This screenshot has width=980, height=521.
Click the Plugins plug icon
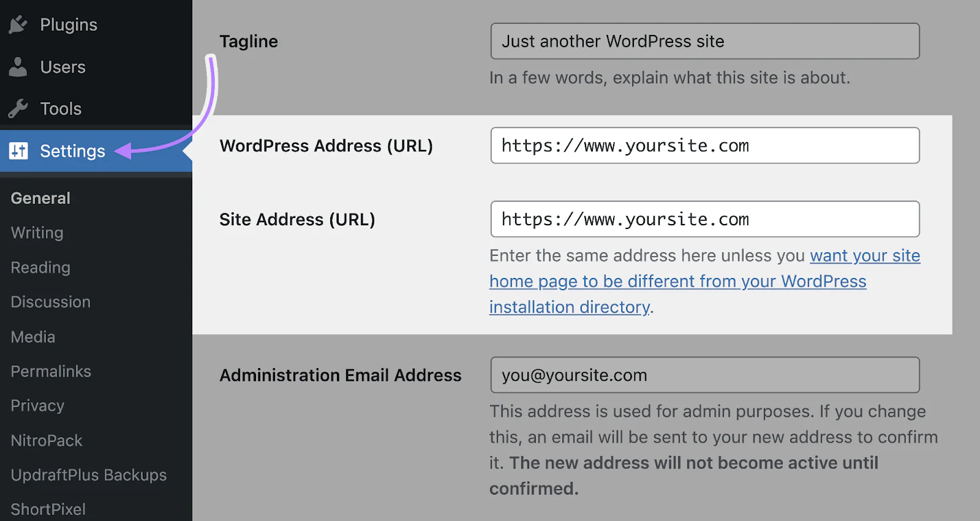point(18,24)
